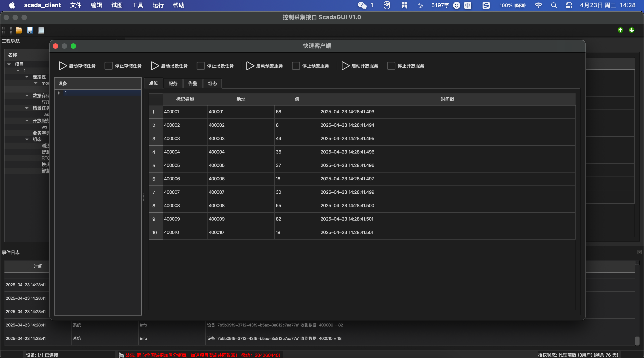
Task: Start the storage task play icon
Action: click(x=63, y=66)
